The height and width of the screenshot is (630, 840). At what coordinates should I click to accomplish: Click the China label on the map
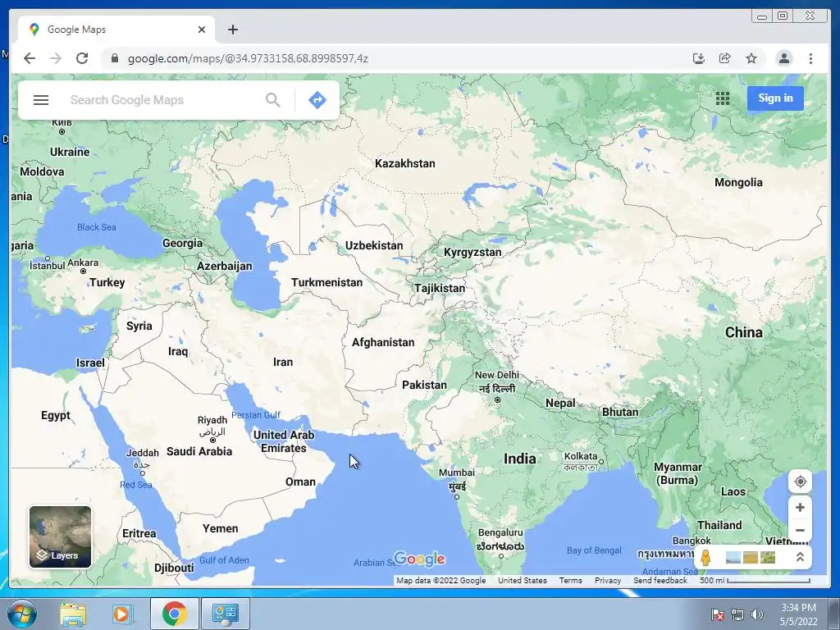743,332
